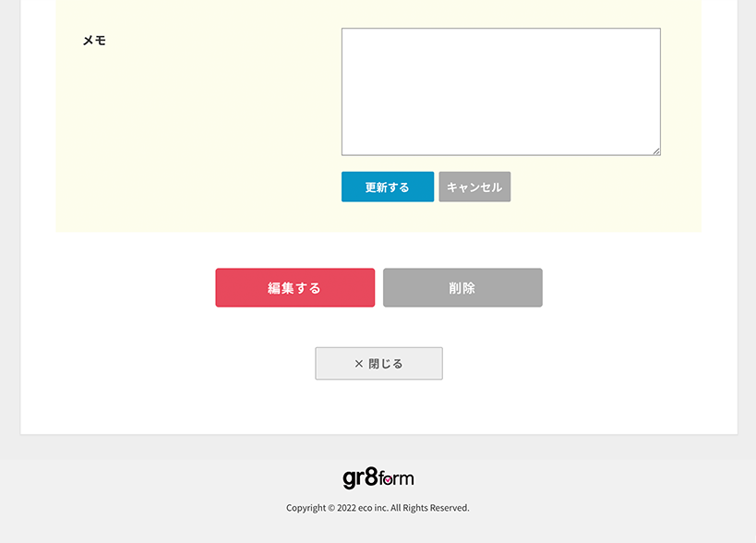Click the gr8form logo
The width and height of the screenshot is (756, 543).
pos(378,477)
